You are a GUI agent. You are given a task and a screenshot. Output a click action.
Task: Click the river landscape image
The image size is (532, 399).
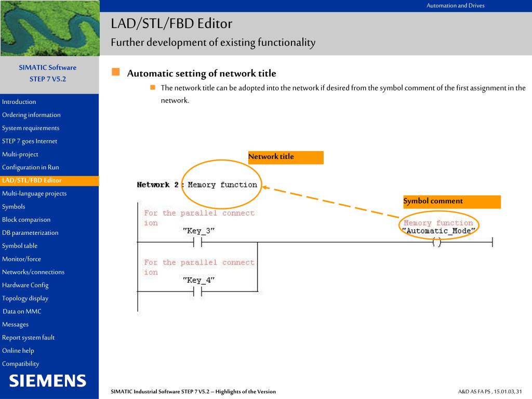coord(50,28)
